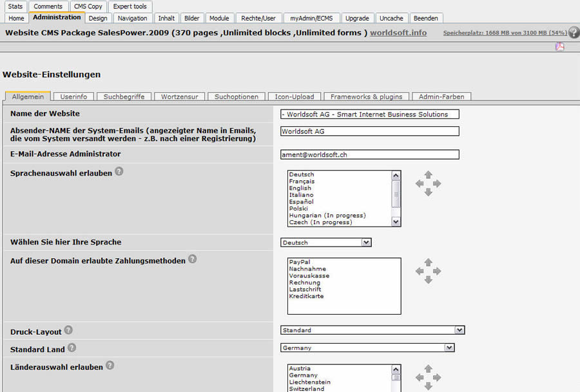The image size is (580, 392).
Task: Click the PDF export icon
Action: click(x=560, y=46)
